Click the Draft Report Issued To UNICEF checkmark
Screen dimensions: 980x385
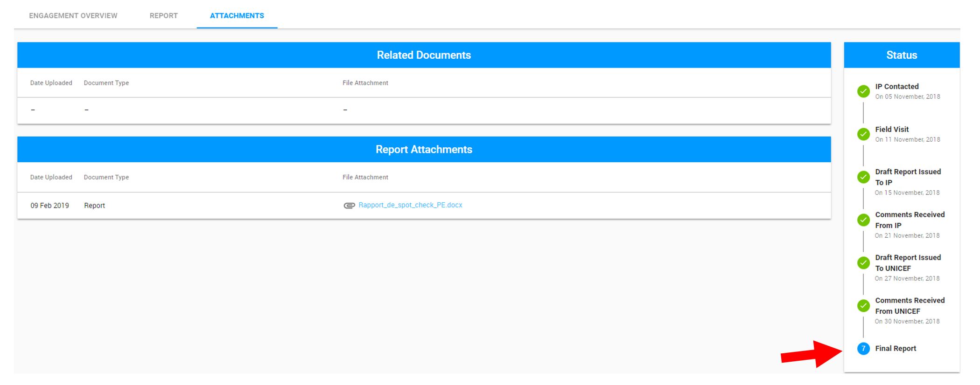click(863, 263)
